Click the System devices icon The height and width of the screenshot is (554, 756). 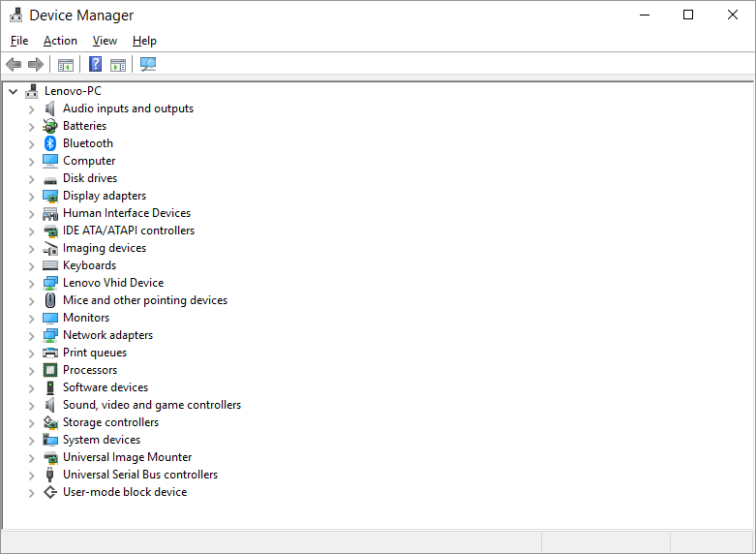point(50,440)
